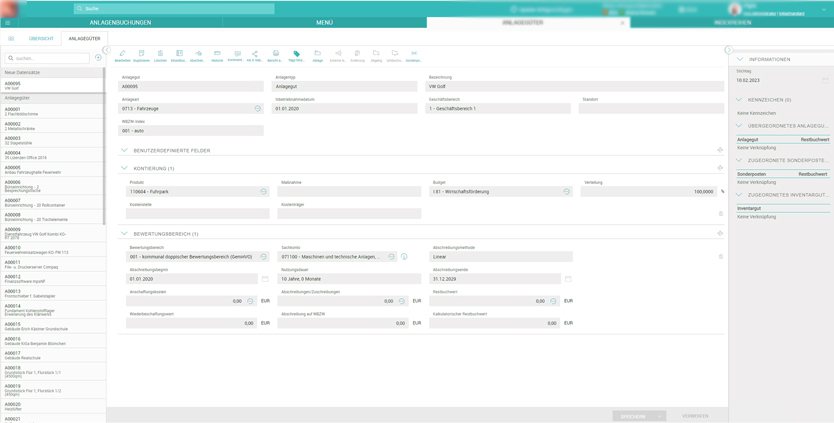Collapse the Kontierung (1) section
Viewport: 834px width, 423px height.
[x=125, y=169]
